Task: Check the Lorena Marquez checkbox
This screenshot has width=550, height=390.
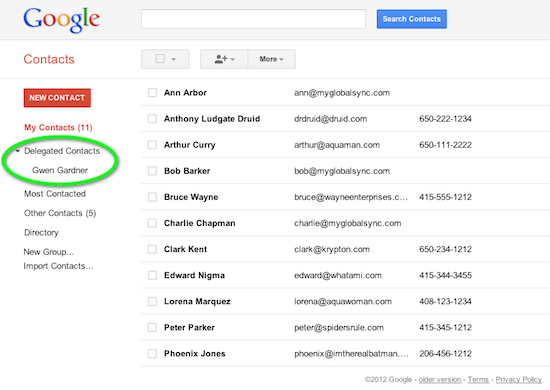Action: pyautogui.click(x=152, y=302)
